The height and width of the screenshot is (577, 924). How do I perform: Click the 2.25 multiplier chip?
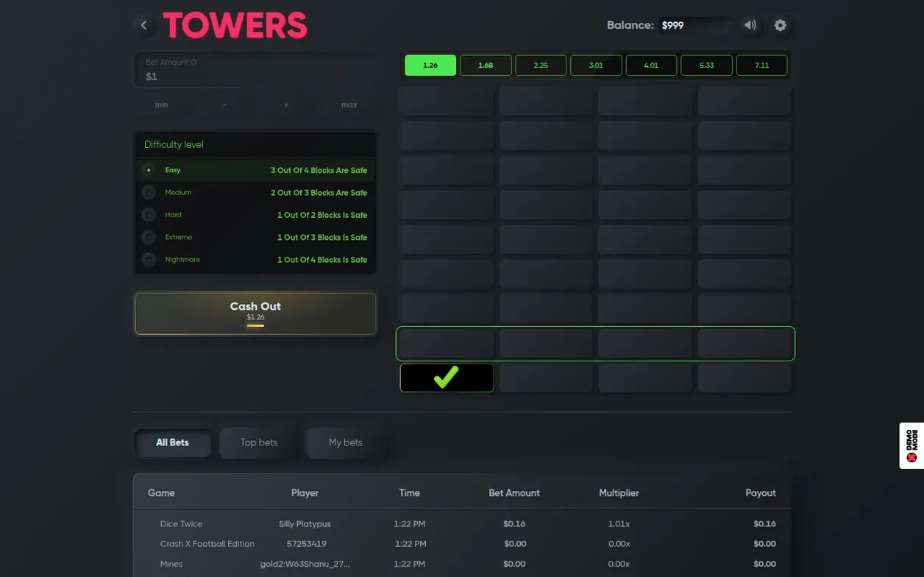pyautogui.click(x=541, y=66)
